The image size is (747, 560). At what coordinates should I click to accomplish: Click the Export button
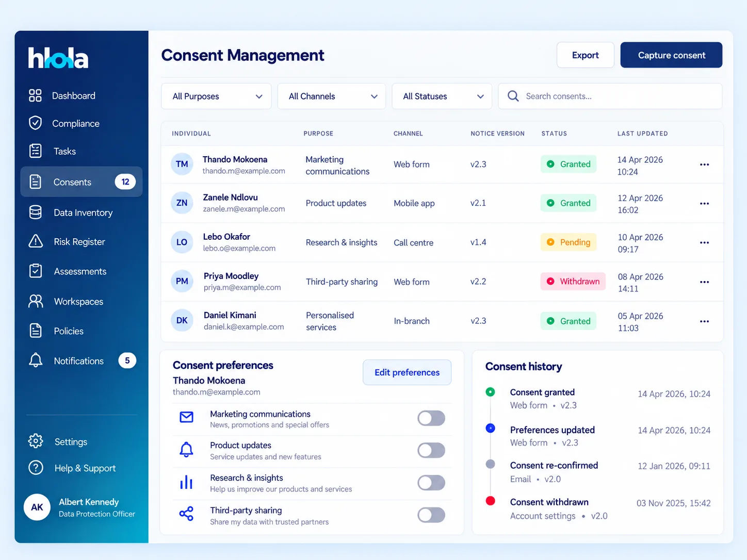click(586, 55)
